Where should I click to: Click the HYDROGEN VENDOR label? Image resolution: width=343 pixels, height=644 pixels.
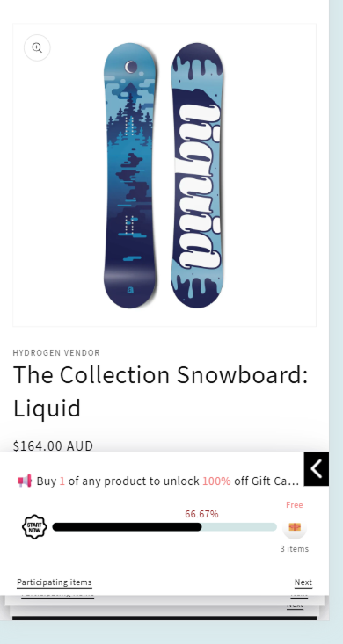click(56, 353)
